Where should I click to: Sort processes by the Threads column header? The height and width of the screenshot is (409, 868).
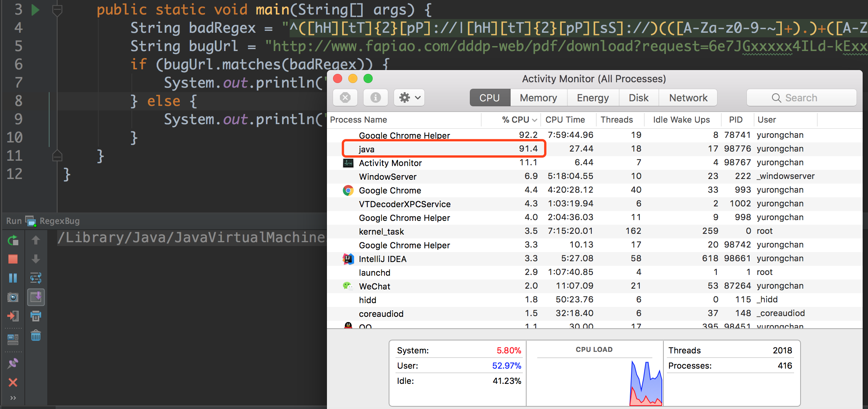tap(617, 120)
